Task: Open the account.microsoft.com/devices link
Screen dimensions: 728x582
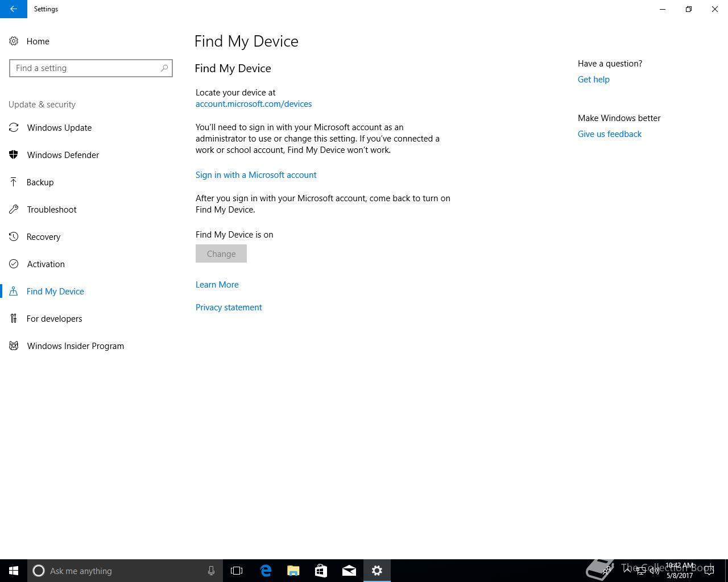Action: tap(254, 104)
